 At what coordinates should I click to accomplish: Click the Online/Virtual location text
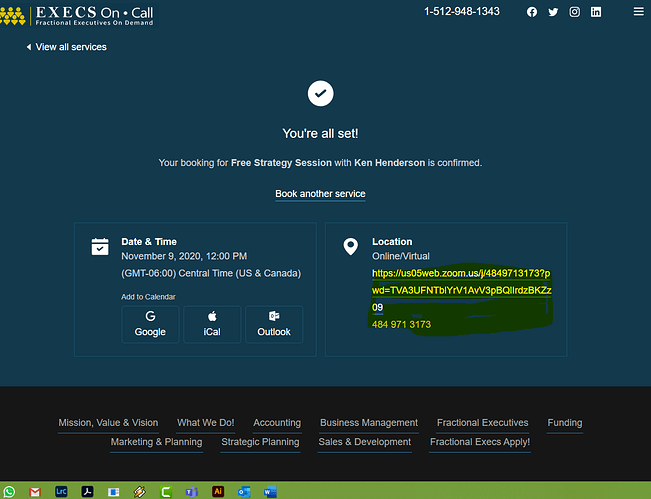(401, 256)
